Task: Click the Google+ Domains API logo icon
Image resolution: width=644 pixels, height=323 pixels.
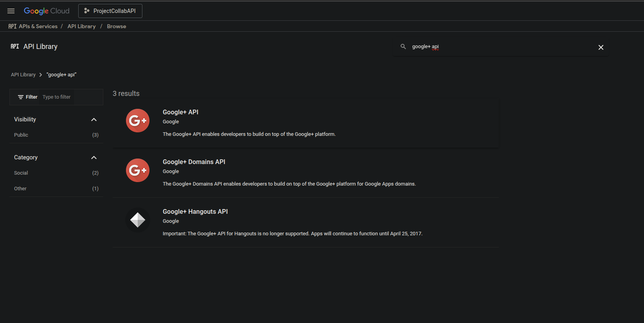Action: coord(138,170)
